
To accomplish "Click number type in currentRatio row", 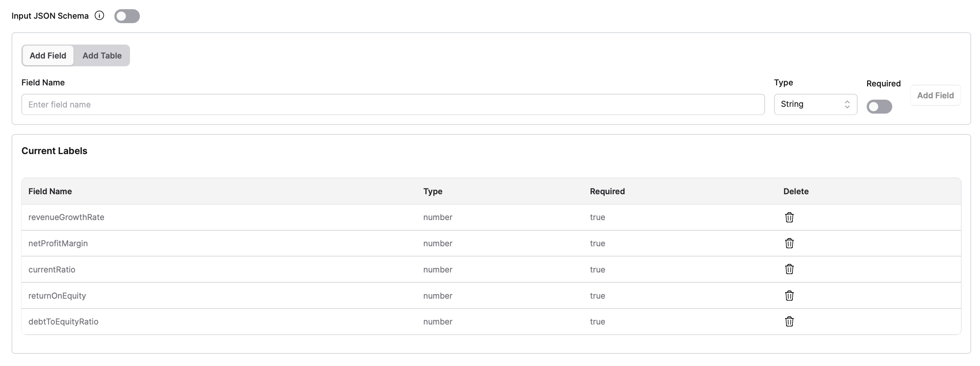I will (438, 269).
